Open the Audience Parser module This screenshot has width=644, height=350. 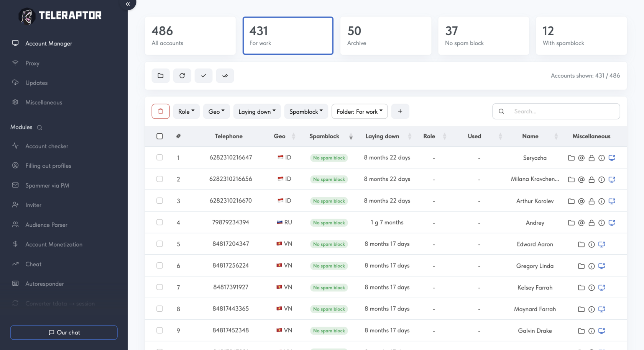(x=46, y=225)
